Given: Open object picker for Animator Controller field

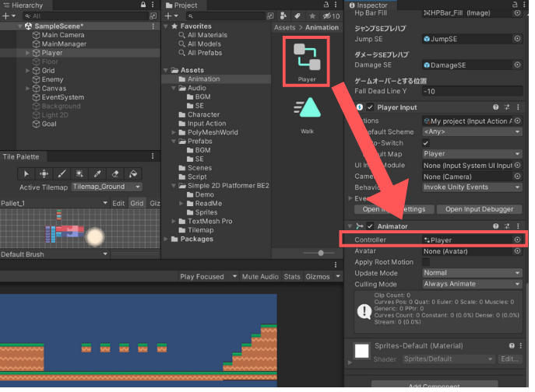Looking at the screenshot, I should (x=518, y=240).
